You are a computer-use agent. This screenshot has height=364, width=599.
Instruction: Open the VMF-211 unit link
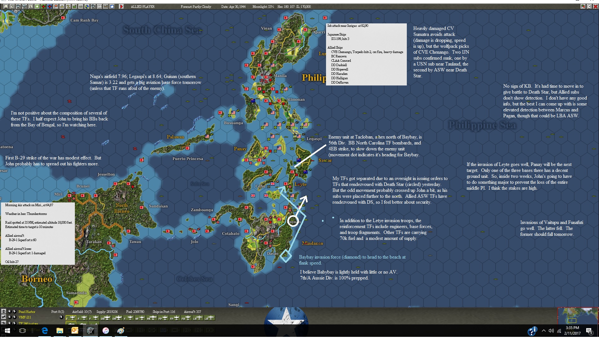pyautogui.click(x=25, y=317)
